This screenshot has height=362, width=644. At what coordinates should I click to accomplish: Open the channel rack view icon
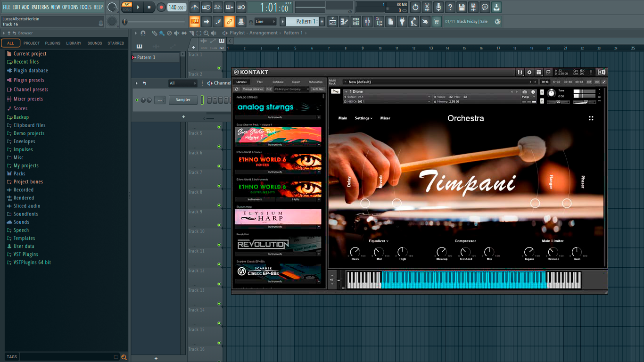356,21
